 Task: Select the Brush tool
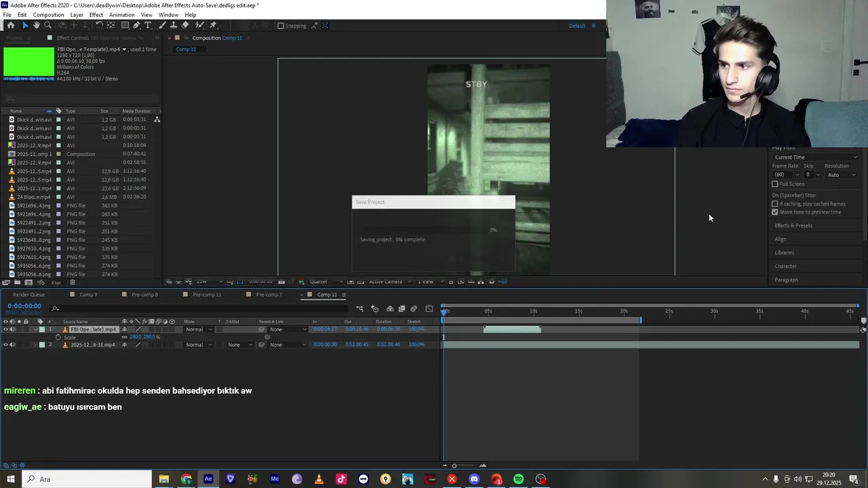(x=163, y=25)
